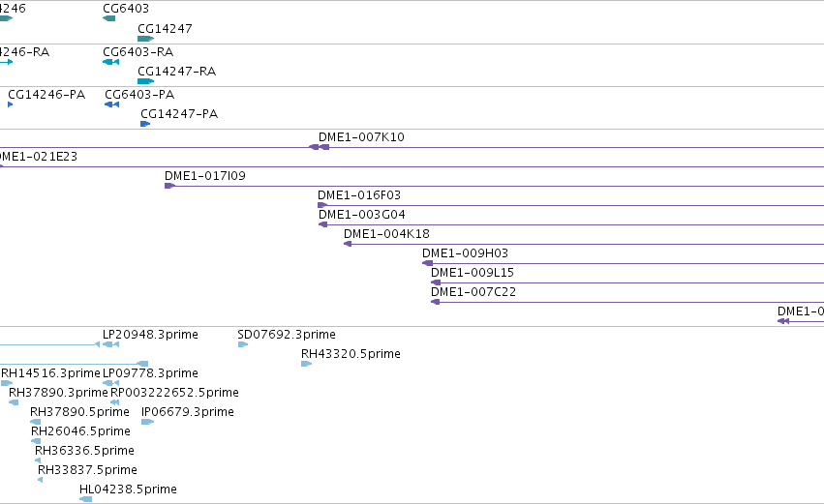Select the CG14247-PA protein arrow
The height and width of the screenshot is (504, 824).
click(x=145, y=124)
